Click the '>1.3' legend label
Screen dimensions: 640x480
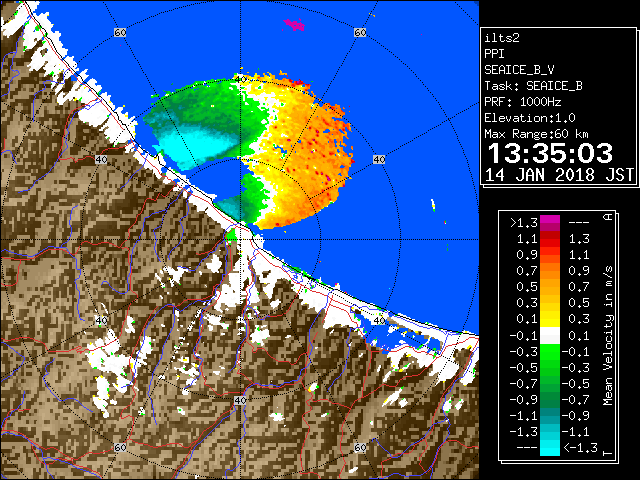[524, 223]
